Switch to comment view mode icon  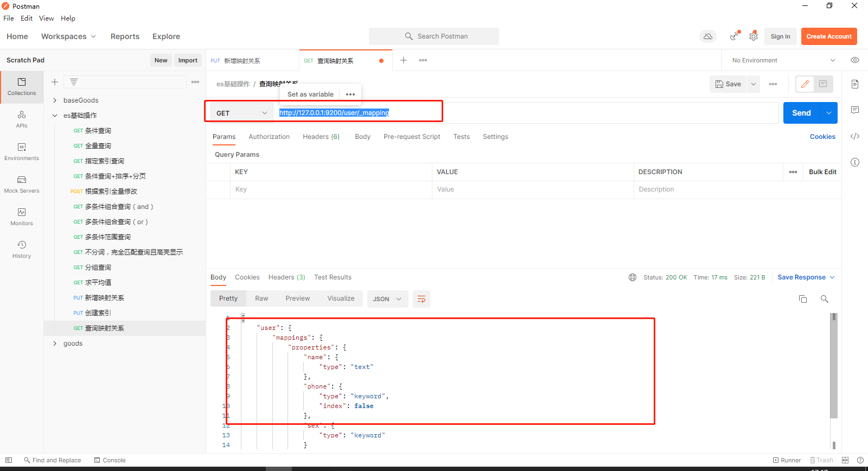point(823,84)
